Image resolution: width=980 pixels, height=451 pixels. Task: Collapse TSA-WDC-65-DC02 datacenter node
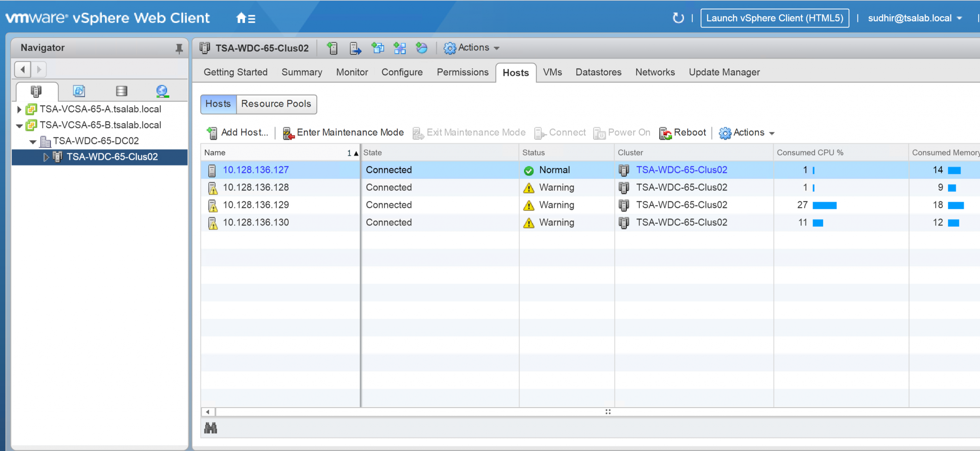[33, 142]
